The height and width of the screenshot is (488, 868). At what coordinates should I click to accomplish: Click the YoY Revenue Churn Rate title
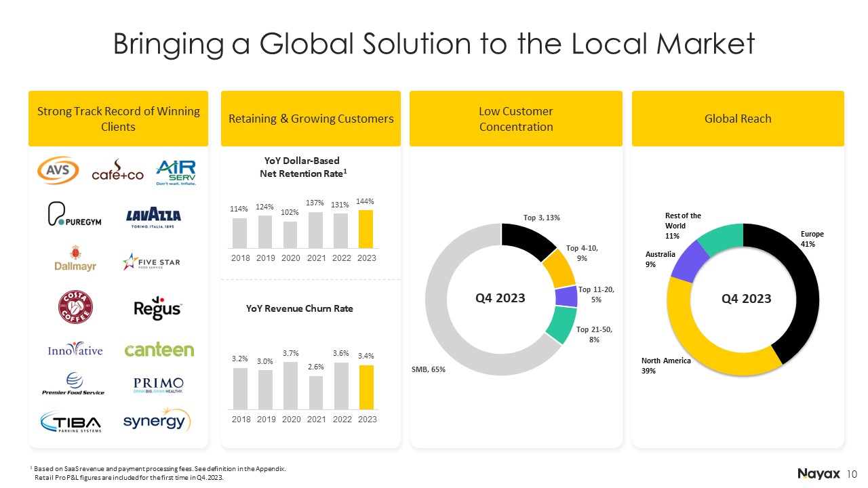[x=300, y=308]
